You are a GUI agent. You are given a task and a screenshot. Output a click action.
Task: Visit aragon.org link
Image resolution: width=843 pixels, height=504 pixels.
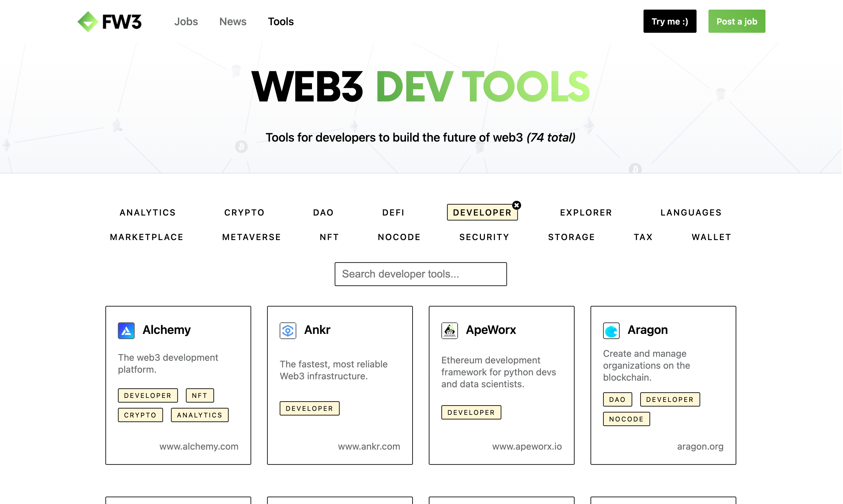[x=700, y=446]
